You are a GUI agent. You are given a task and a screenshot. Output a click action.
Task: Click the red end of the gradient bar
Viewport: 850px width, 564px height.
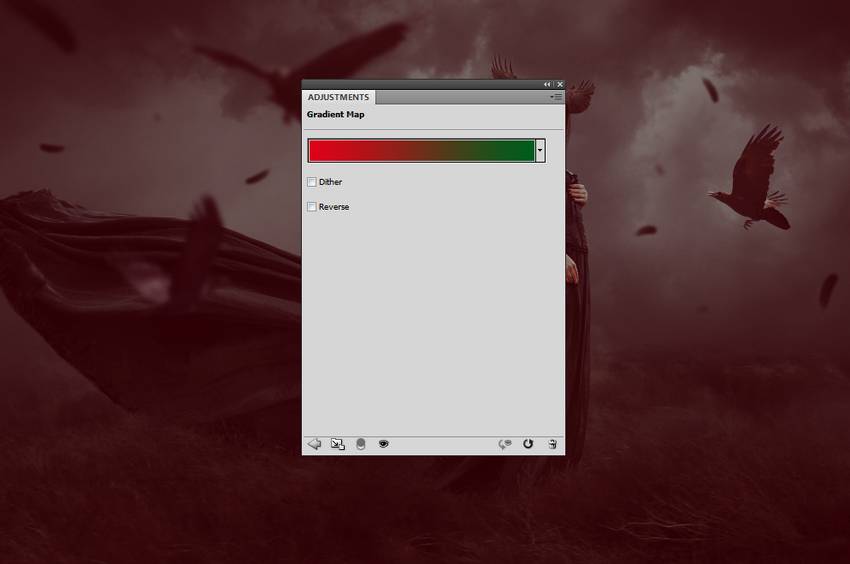click(325, 151)
